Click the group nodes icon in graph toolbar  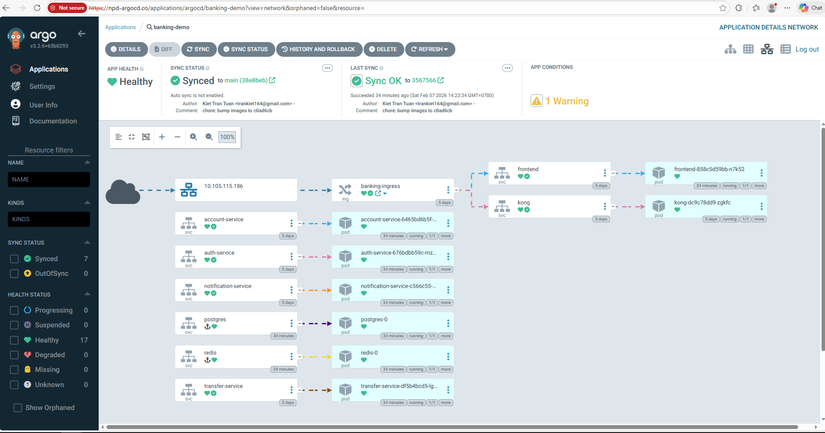(146, 137)
